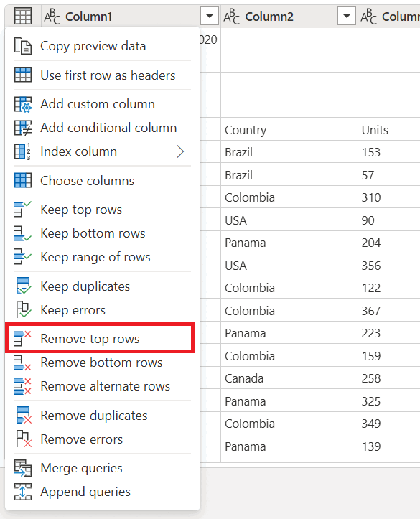420x519 pixels.
Task: Click the Copy preview data icon
Action: coord(23,46)
